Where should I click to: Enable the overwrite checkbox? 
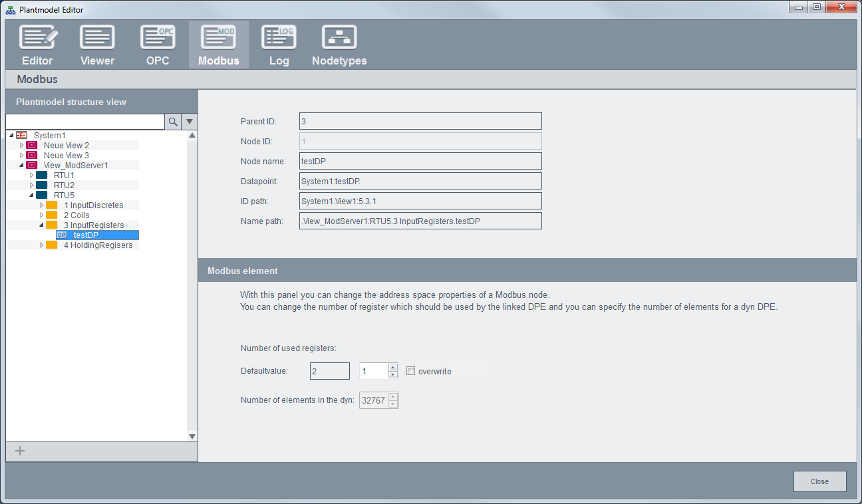click(411, 371)
